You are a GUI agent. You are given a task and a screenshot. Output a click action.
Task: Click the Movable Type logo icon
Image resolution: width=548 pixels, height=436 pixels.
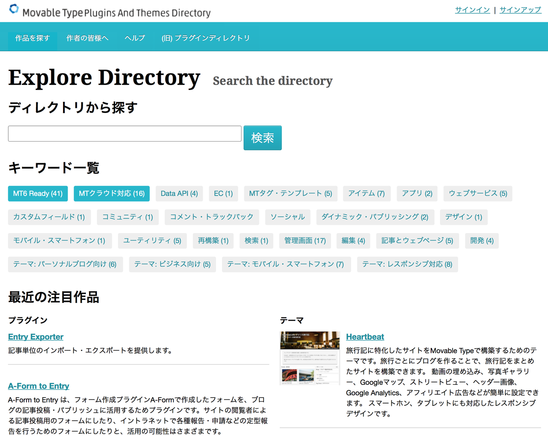point(14,9)
